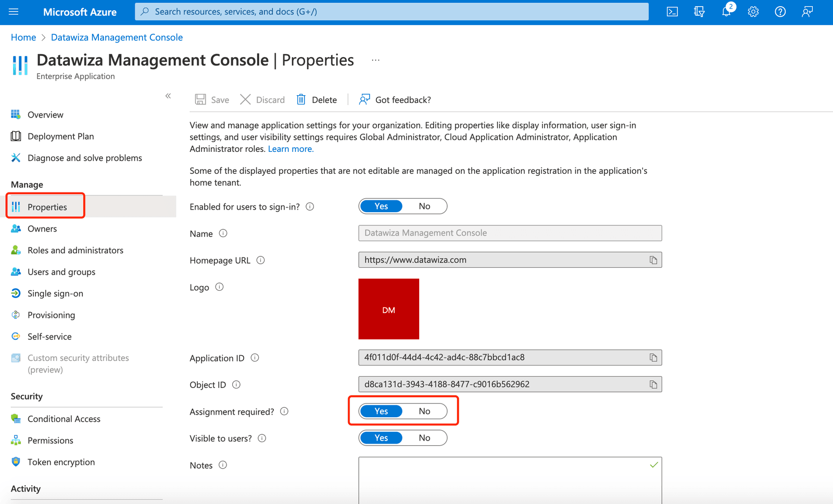
Task: Go to Home breadcrumb
Action: (23, 37)
